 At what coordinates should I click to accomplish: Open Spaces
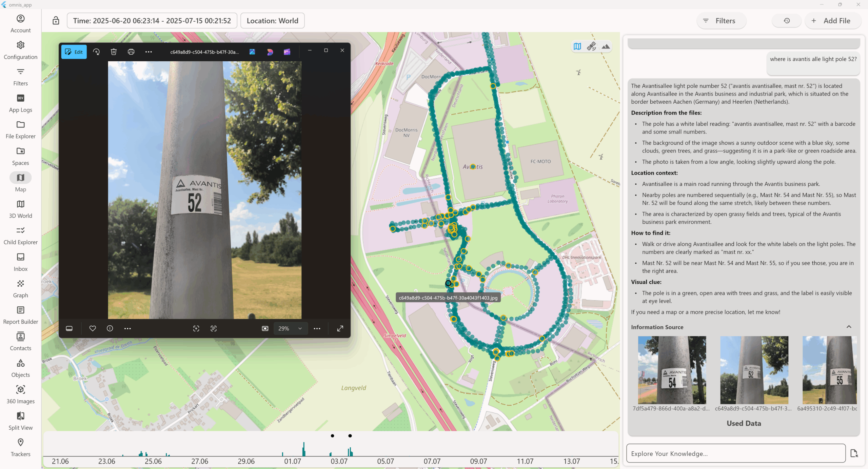[x=20, y=157]
